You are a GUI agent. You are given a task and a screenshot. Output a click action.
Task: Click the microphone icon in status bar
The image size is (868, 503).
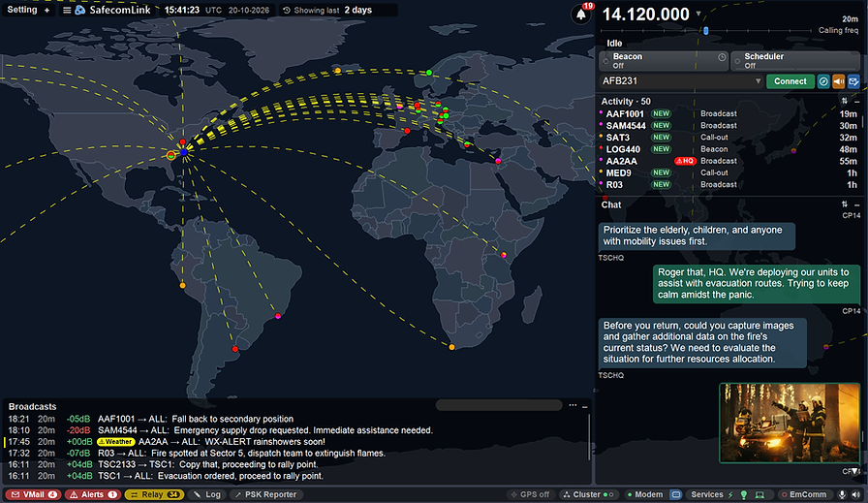(x=842, y=494)
